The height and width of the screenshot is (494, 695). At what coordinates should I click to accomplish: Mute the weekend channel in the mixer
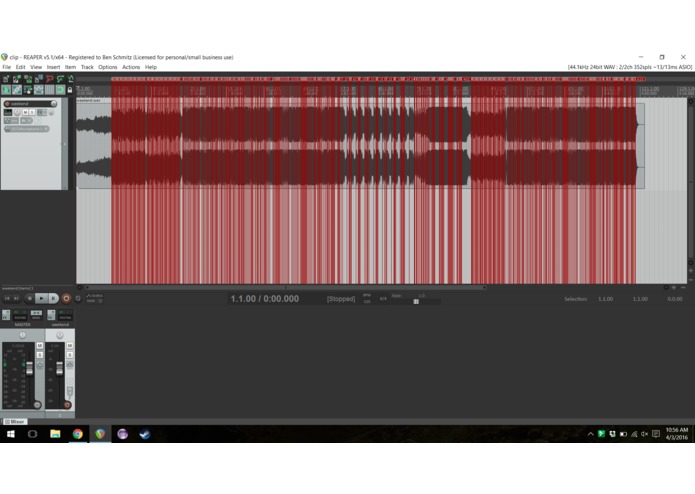(x=70, y=345)
